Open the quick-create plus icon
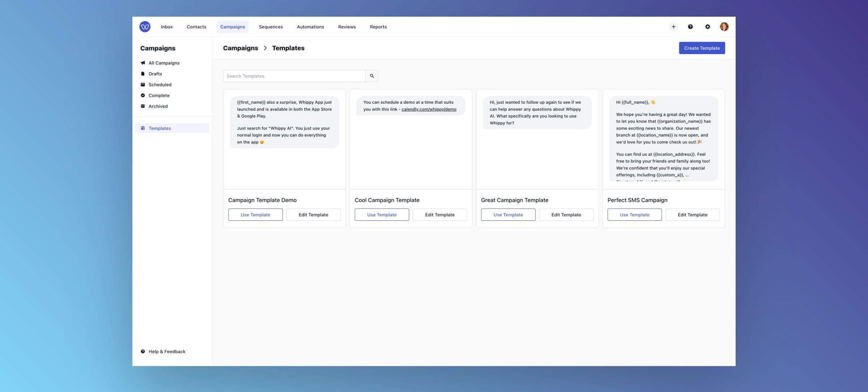The width and height of the screenshot is (868, 392). tap(673, 26)
